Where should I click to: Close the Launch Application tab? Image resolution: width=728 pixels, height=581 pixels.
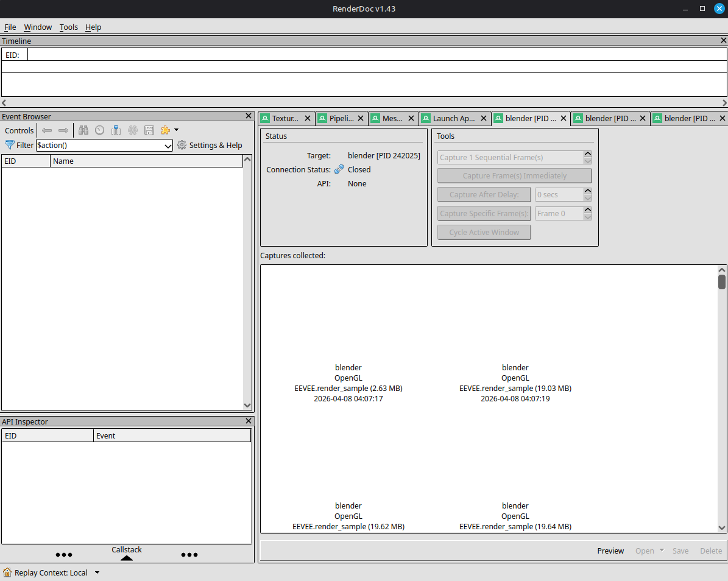point(483,118)
